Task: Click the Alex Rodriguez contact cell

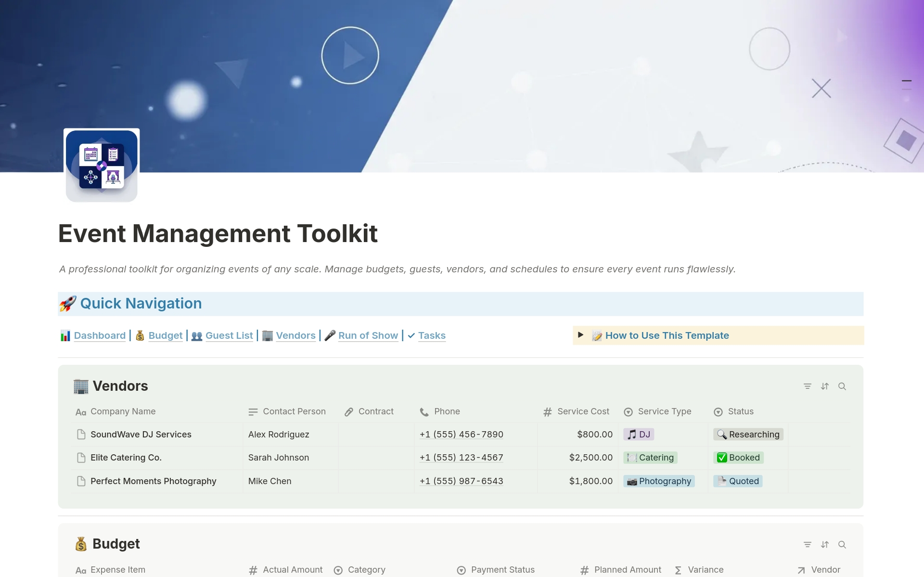Action: tap(290, 435)
